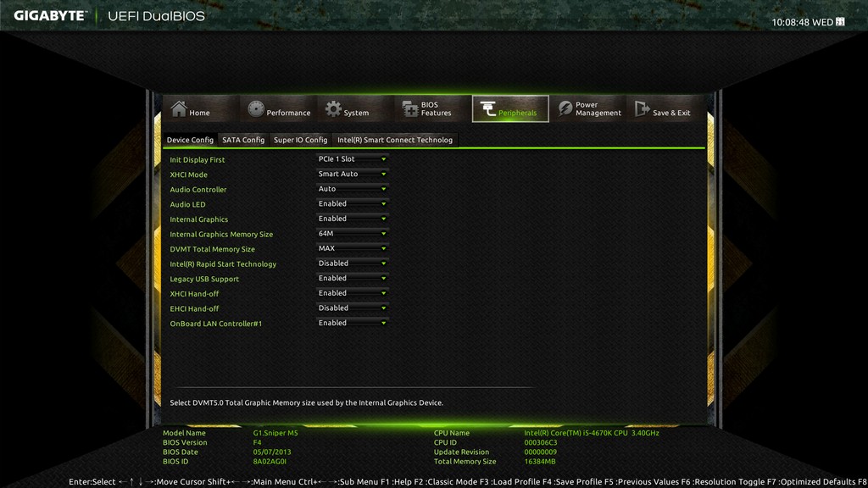Viewport: 868px width, 488px height.
Task: Click the BIOS Features chip icon
Action: 409,109
